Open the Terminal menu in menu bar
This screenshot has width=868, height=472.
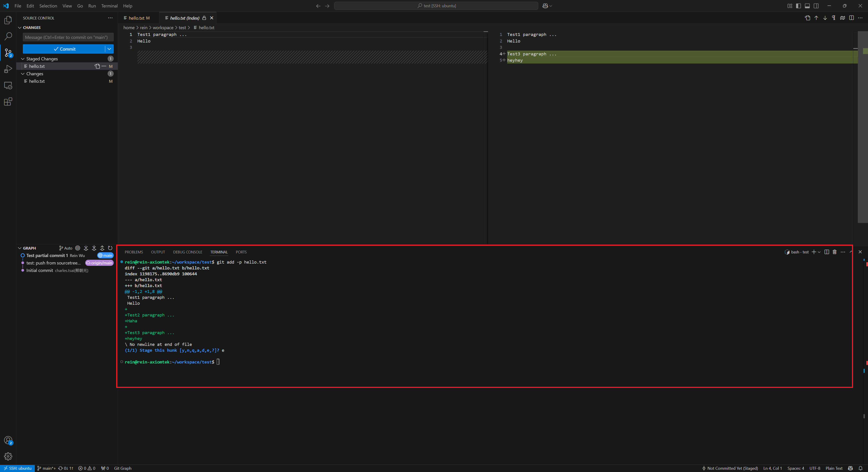[109, 6]
